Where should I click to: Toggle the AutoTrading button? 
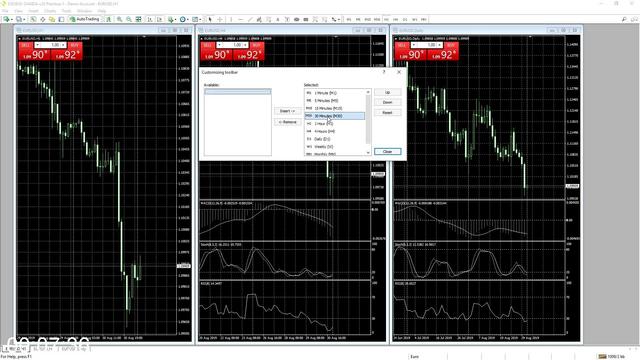(x=84, y=19)
